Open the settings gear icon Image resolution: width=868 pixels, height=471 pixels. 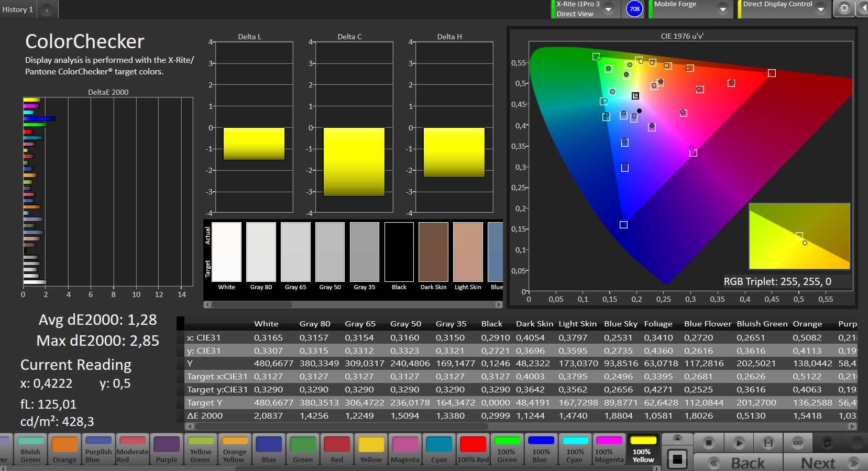click(844, 8)
